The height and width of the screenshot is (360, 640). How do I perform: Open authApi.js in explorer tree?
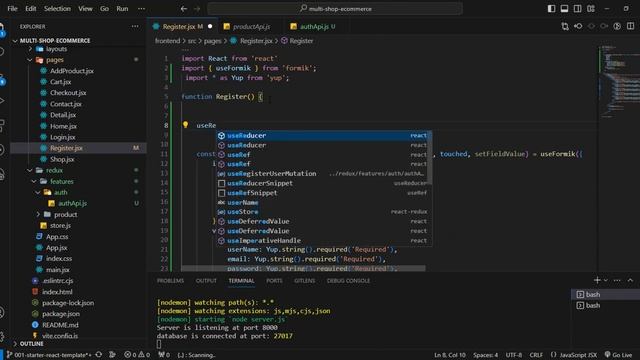point(72,203)
